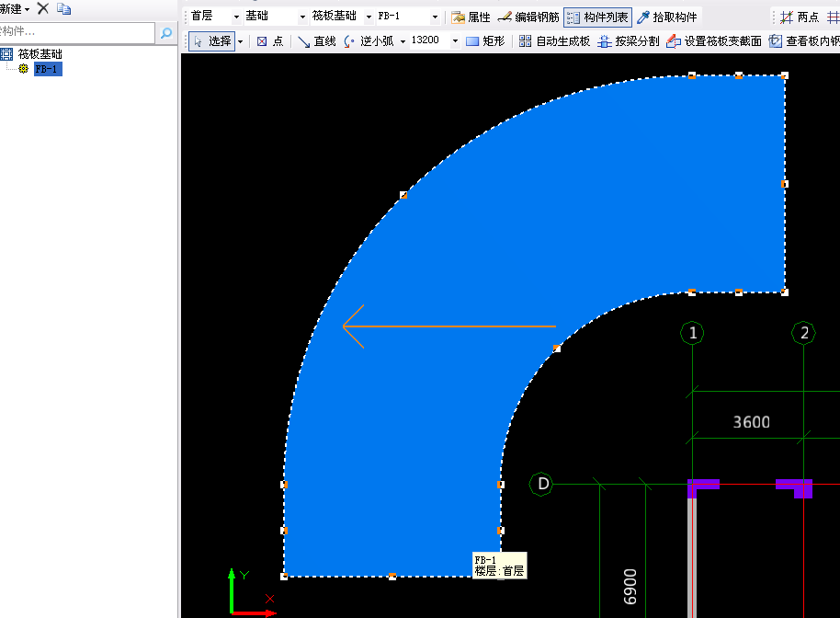Click the 按梁分割 tool
This screenshot has width=840, height=618.
tap(629, 41)
